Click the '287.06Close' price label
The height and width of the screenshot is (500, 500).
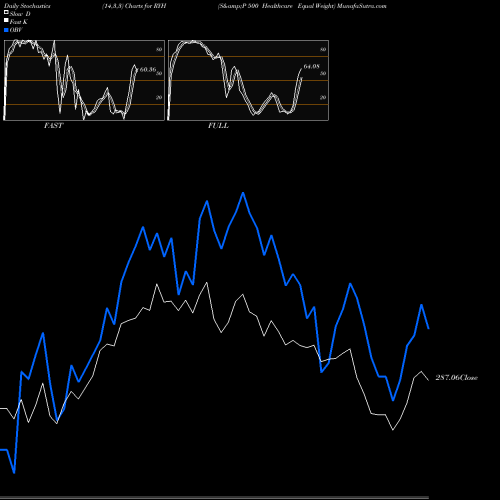457,378
